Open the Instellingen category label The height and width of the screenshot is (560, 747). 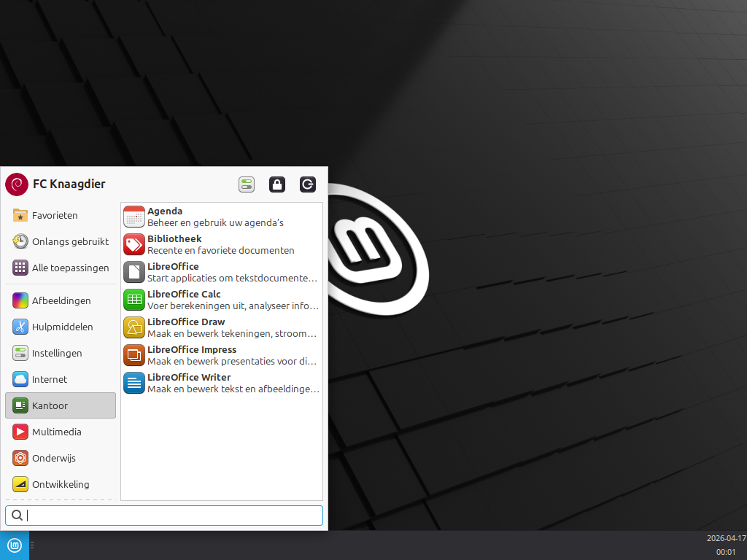click(57, 353)
